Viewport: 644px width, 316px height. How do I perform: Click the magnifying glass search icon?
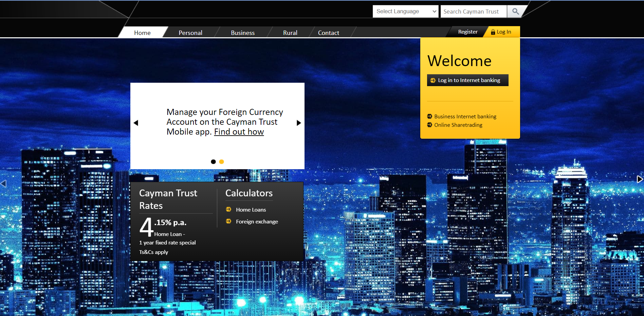pyautogui.click(x=515, y=12)
